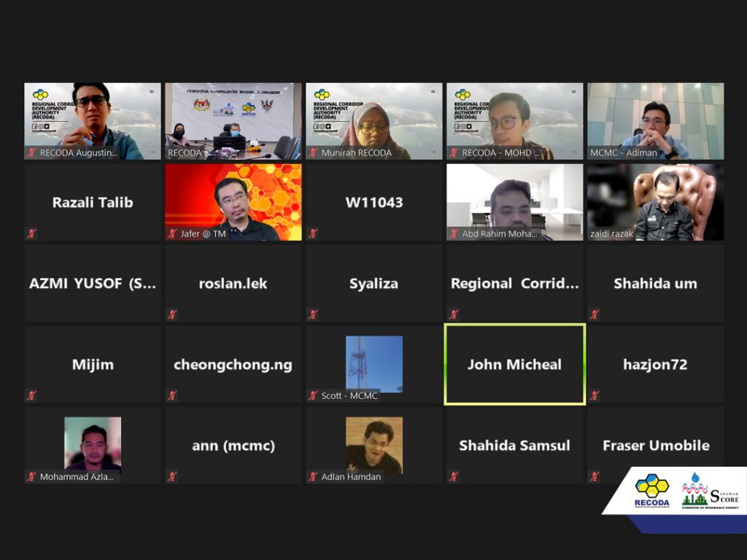Click Adlan Hamdan profile picture

coord(374,446)
